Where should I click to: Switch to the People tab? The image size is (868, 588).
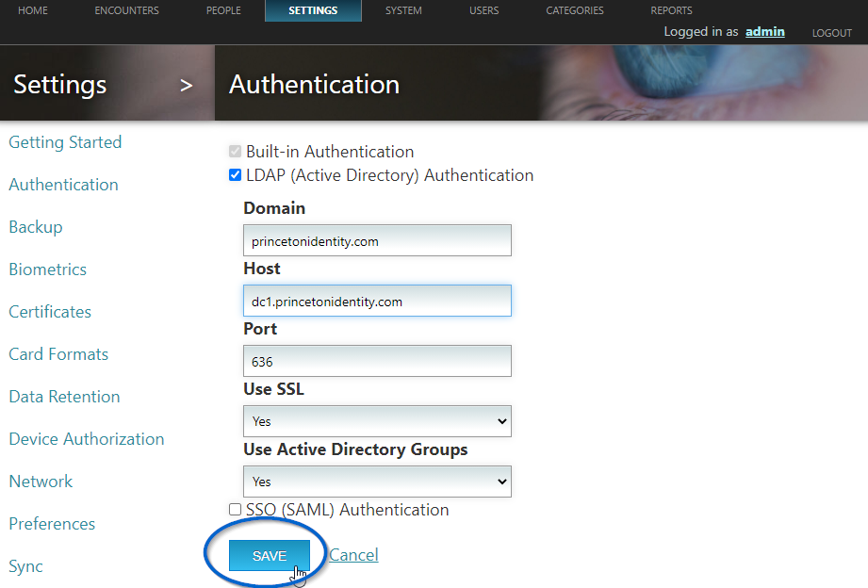223,10
